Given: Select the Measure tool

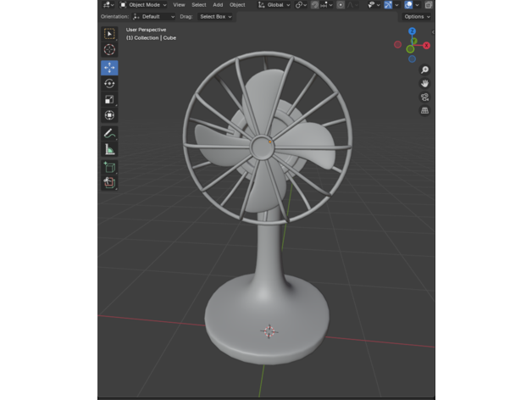Looking at the screenshot, I should click(x=109, y=149).
